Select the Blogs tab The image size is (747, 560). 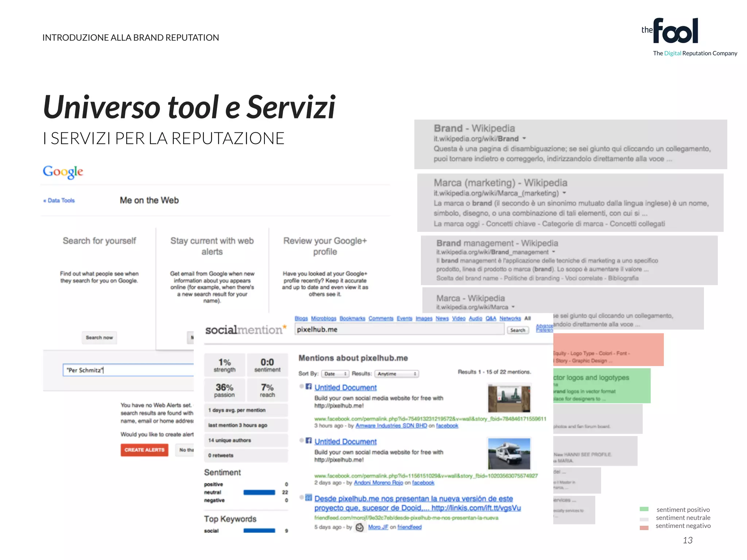coord(301,318)
